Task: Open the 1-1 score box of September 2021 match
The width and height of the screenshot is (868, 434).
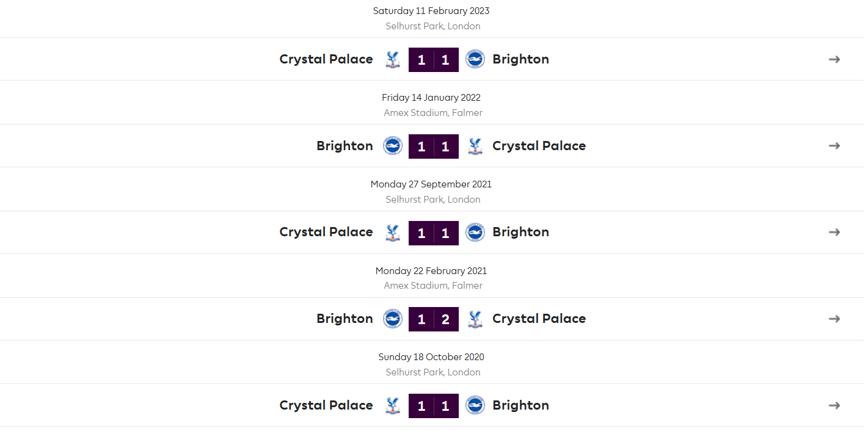Action: [x=434, y=233]
